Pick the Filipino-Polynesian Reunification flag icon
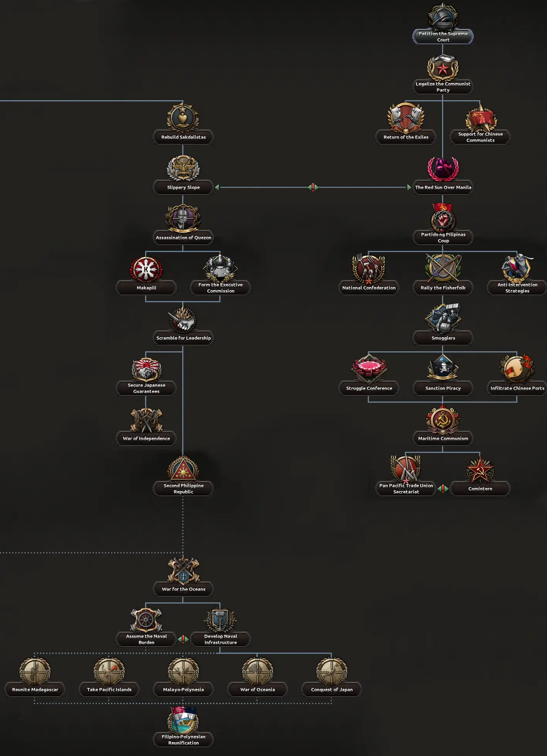 click(183, 720)
